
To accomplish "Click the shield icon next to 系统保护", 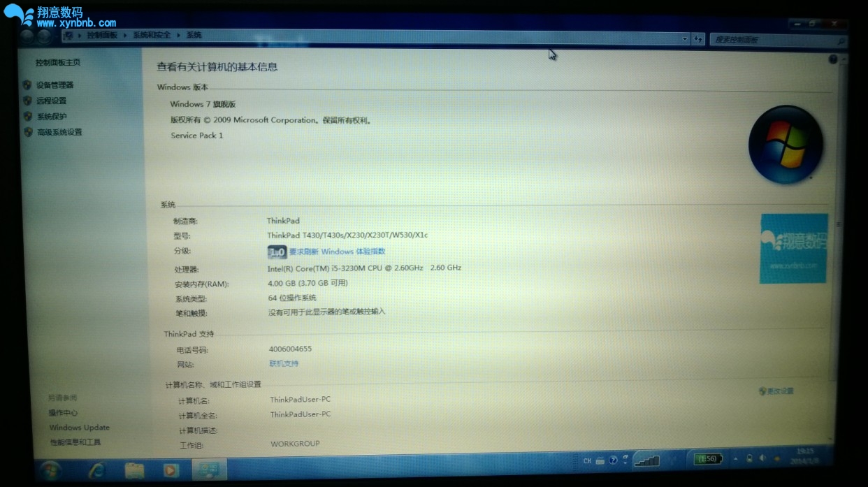I will (x=28, y=116).
